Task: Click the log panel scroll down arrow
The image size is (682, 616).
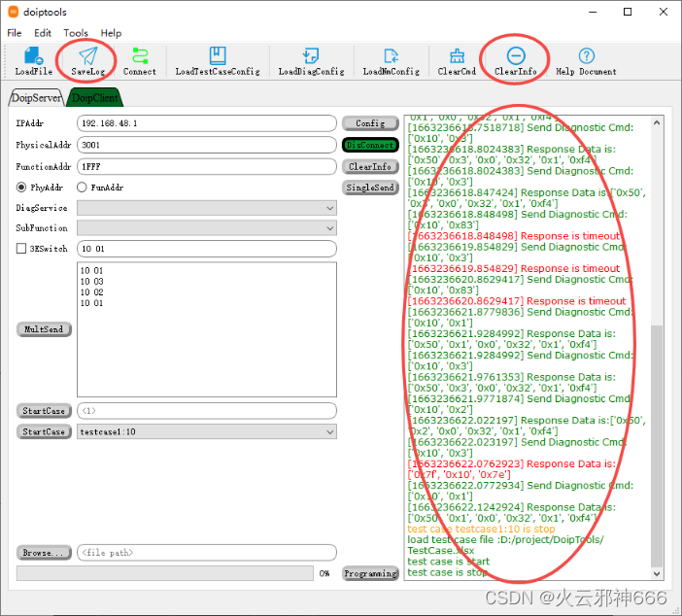Action: pyautogui.click(x=657, y=574)
